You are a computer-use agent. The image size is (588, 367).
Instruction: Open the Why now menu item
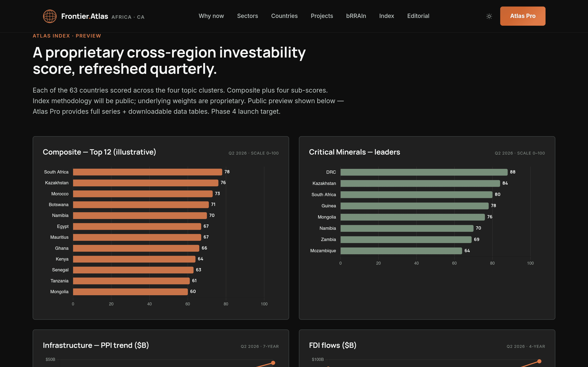(211, 16)
